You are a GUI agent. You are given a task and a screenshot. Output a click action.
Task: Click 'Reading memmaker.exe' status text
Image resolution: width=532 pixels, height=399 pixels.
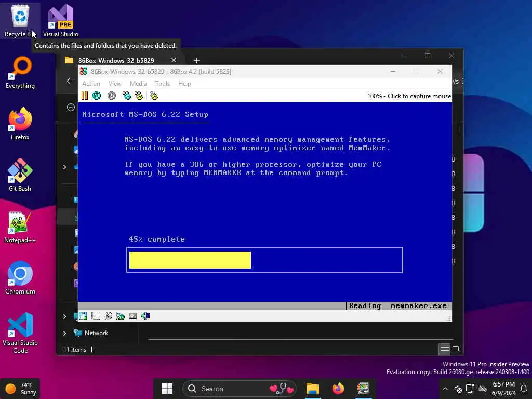397,305
